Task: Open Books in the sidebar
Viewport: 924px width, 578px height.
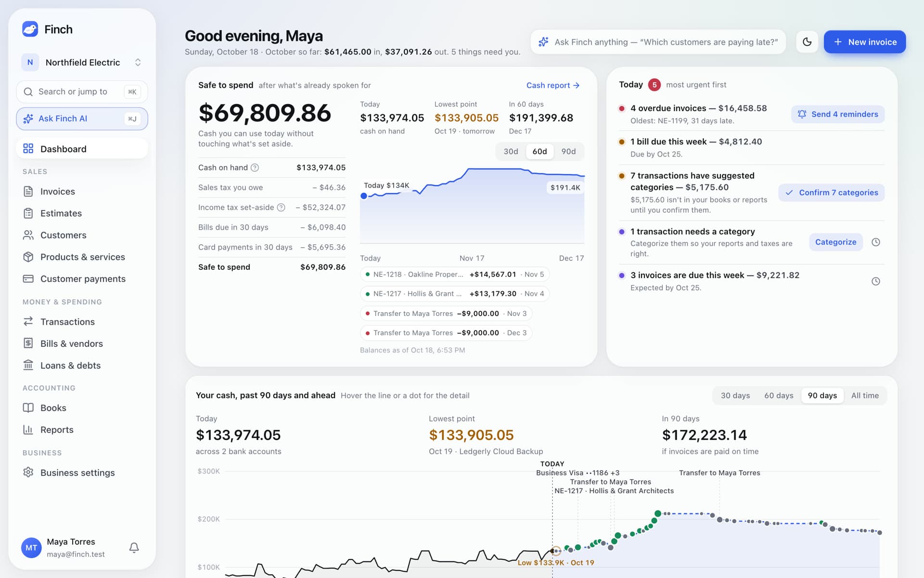Action: pyautogui.click(x=82, y=408)
